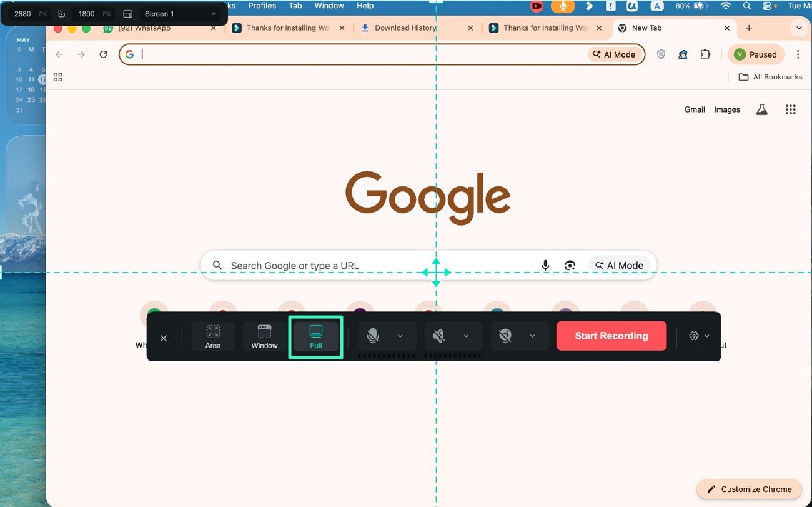Switch to the first Thanks for Installing tab
The image size is (812, 507).
[x=288, y=28]
